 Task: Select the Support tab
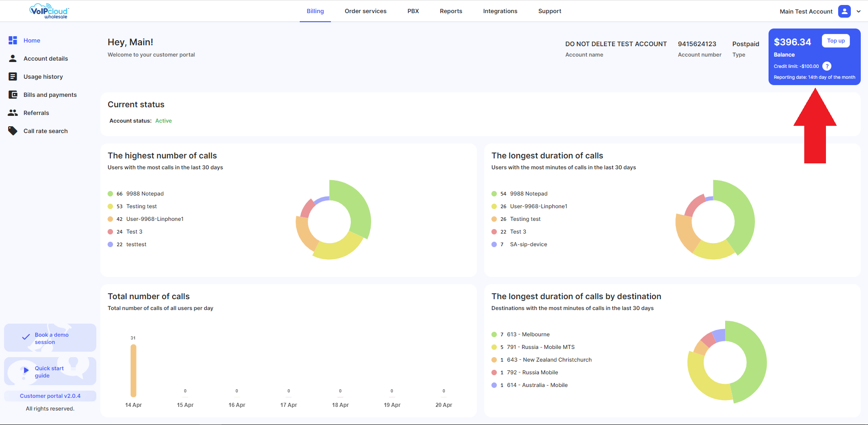[550, 11]
